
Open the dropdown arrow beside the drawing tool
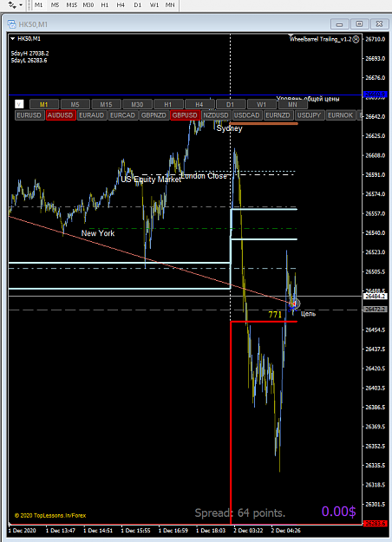click(21, 5)
